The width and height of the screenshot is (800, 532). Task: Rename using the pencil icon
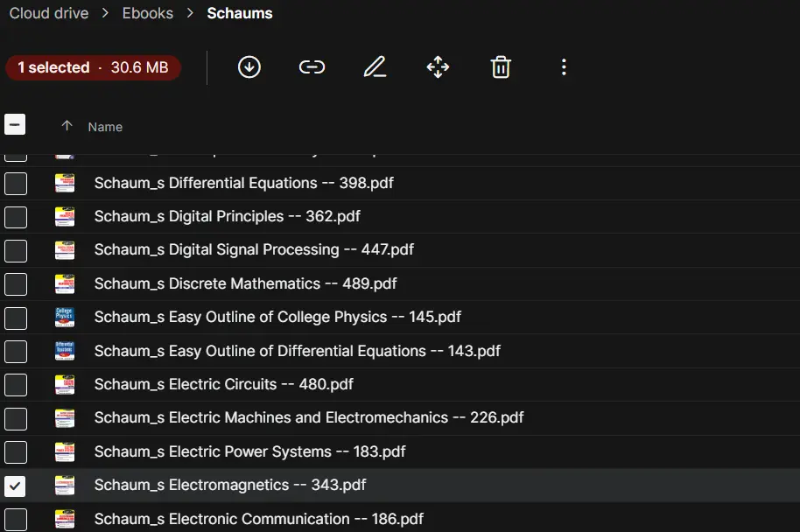pyautogui.click(x=375, y=66)
